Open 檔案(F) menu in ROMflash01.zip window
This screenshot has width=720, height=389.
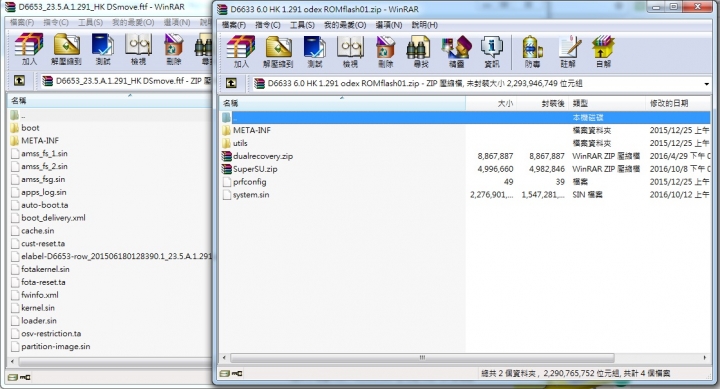pos(234,25)
